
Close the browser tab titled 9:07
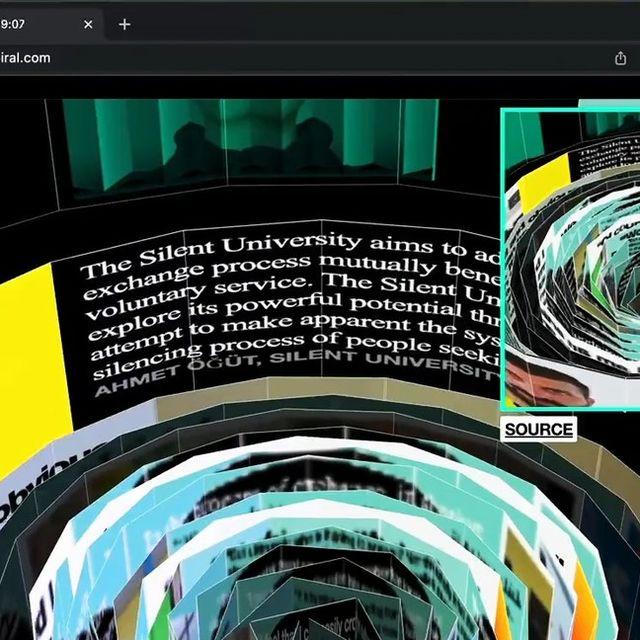[88, 24]
